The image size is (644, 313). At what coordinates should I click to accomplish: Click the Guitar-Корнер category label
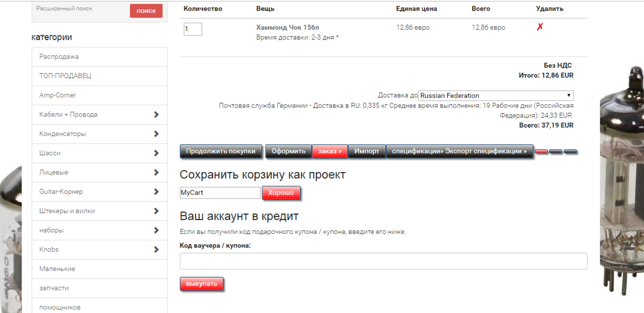pos(61,192)
